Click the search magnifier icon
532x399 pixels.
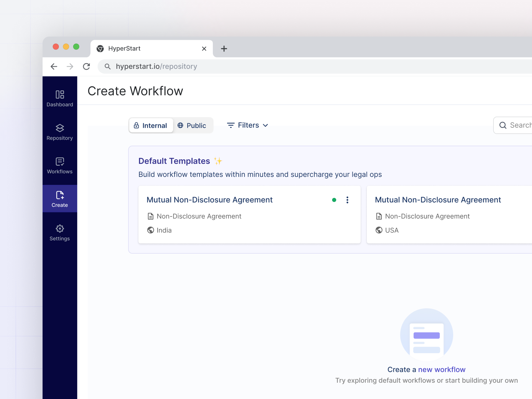(503, 125)
